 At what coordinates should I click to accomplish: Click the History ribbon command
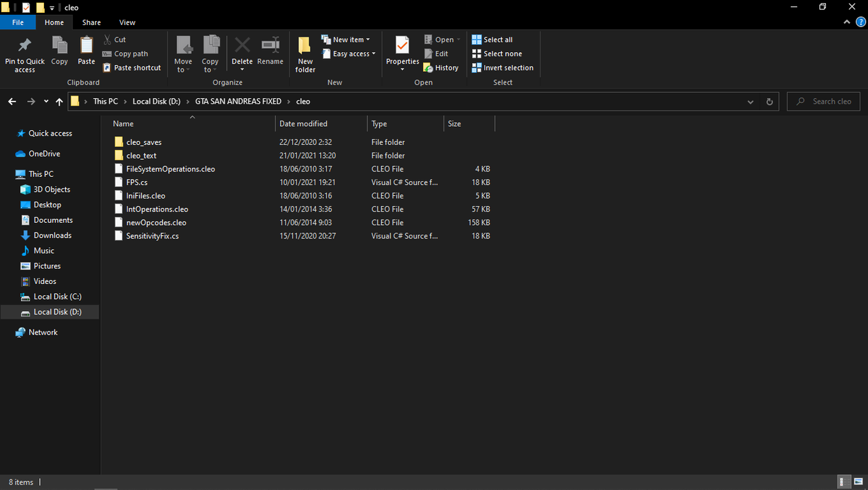pos(441,68)
